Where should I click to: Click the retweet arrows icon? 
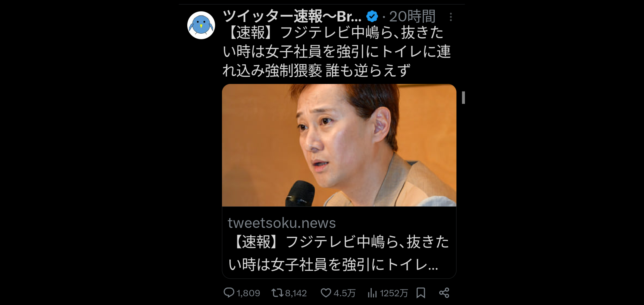(x=277, y=293)
